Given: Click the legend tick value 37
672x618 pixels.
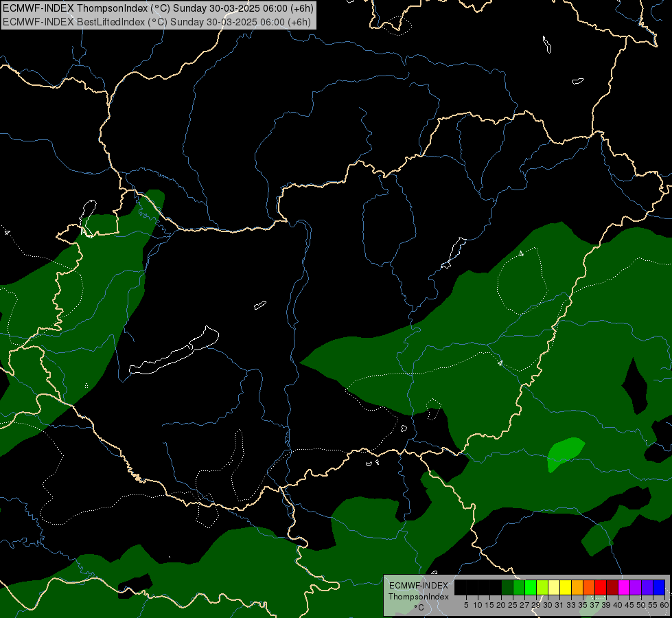Looking at the screenshot, I should [594, 605].
